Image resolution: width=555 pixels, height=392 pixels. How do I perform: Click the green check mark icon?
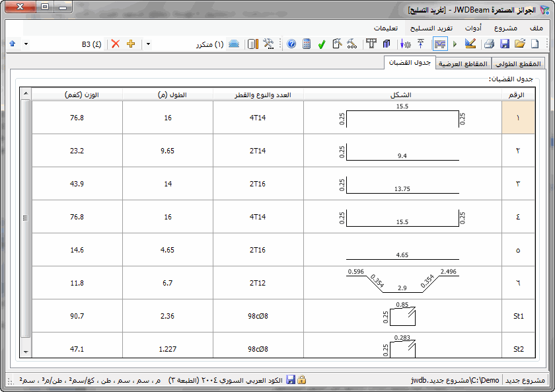point(322,44)
